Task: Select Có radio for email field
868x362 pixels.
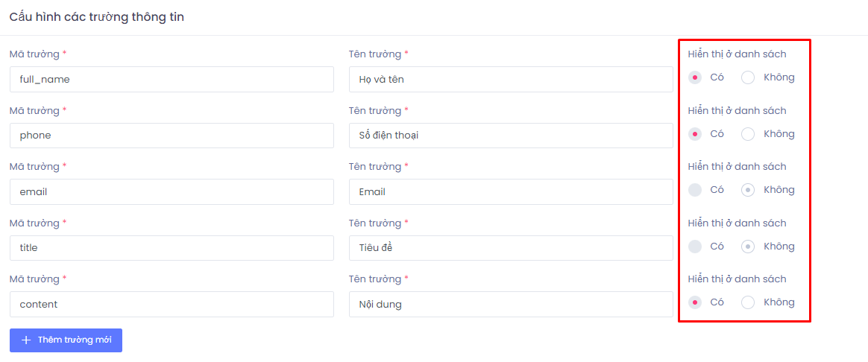Action: [x=695, y=190]
